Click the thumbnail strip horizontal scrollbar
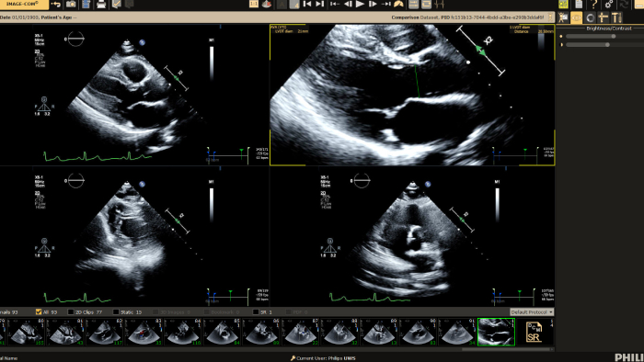Viewport: 644px width, 362px height. coord(507,349)
